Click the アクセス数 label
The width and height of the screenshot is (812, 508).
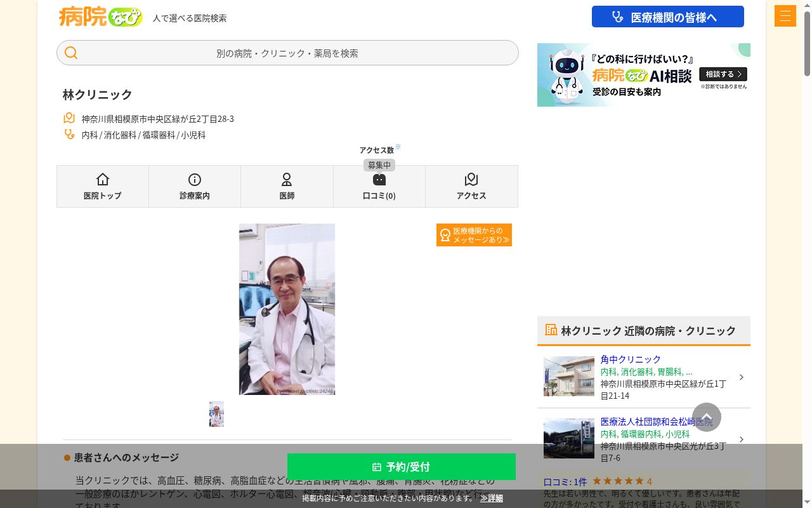(x=377, y=150)
